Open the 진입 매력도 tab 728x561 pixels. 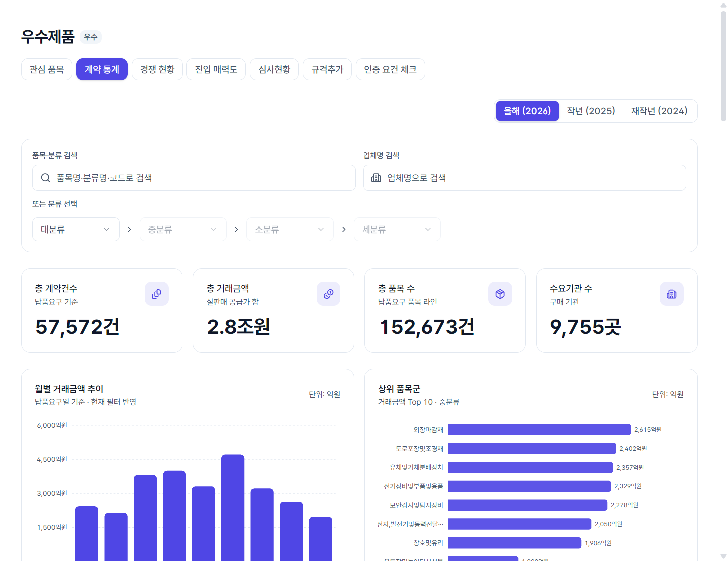[216, 69]
